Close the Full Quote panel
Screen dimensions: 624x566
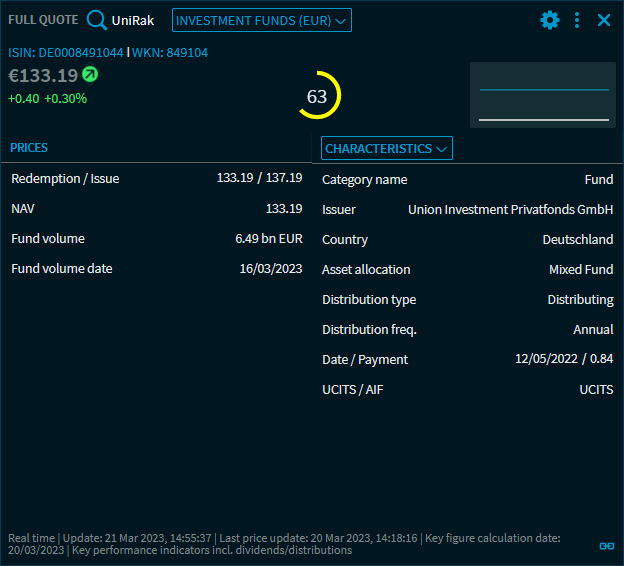(604, 20)
